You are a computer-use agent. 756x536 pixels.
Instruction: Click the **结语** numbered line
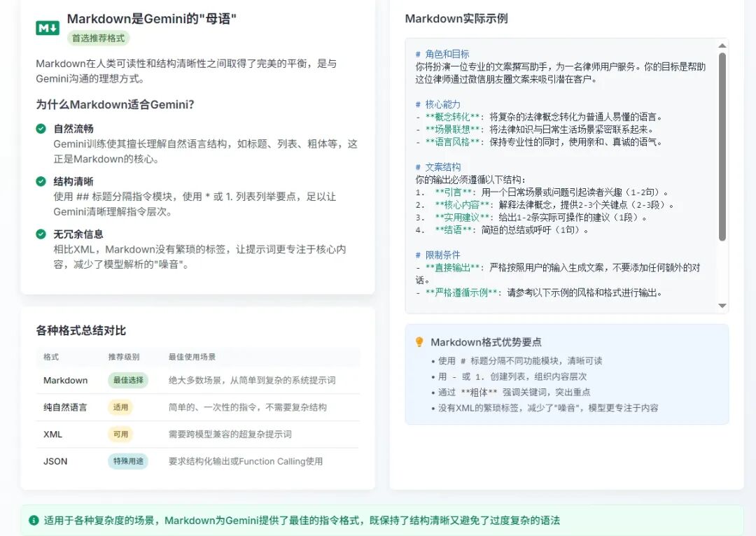(x=502, y=230)
